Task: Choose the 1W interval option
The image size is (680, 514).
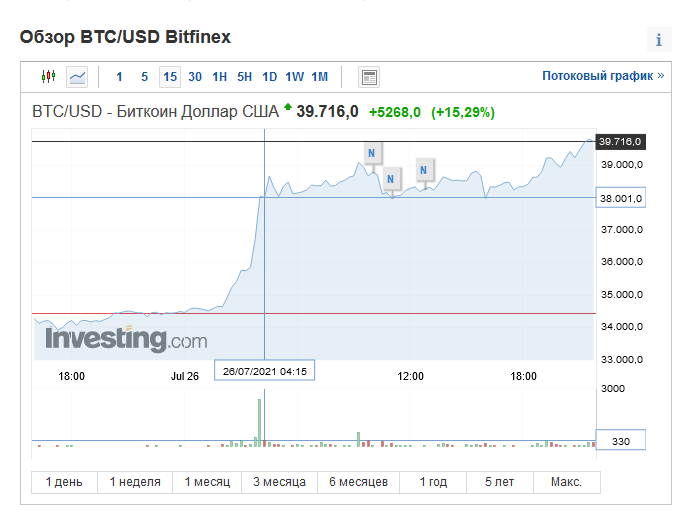Action: tap(294, 77)
